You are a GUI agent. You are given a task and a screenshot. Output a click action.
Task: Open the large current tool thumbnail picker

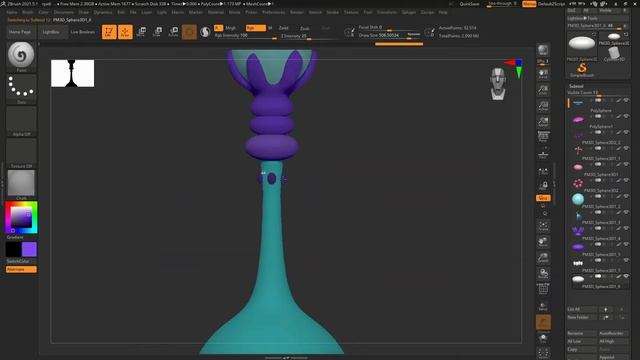[x=582, y=43]
